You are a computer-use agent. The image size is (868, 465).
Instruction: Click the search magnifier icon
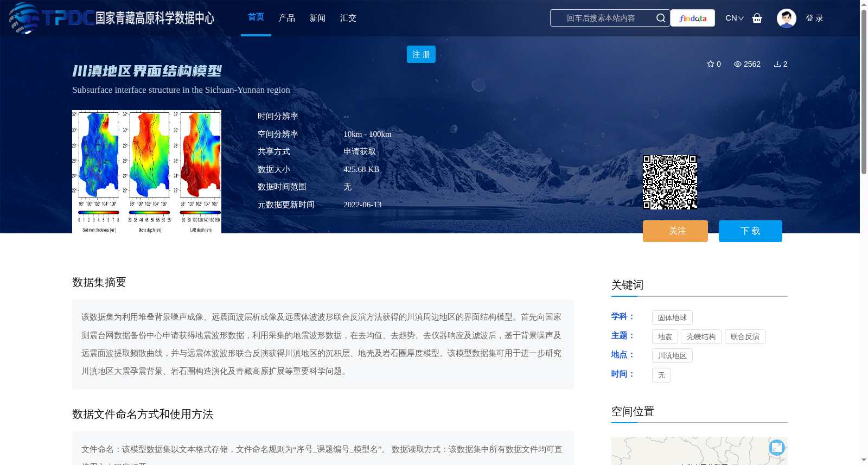click(x=660, y=18)
